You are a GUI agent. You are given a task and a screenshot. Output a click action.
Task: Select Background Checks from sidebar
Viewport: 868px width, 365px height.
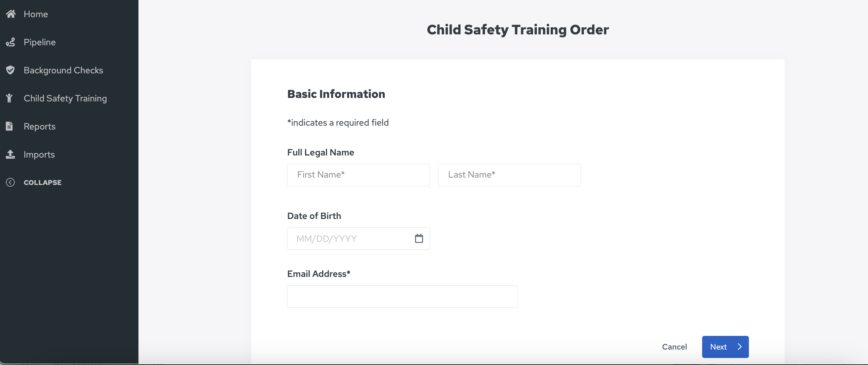click(64, 70)
